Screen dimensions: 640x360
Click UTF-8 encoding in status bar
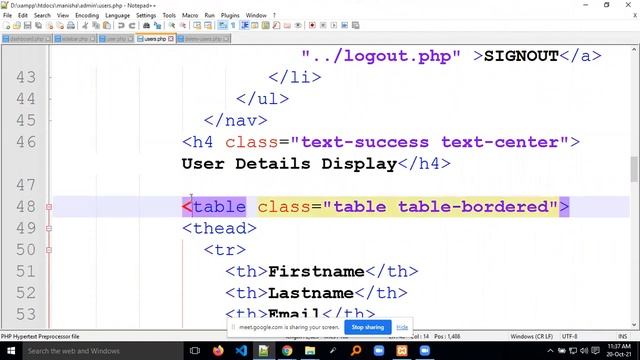click(x=569, y=336)
